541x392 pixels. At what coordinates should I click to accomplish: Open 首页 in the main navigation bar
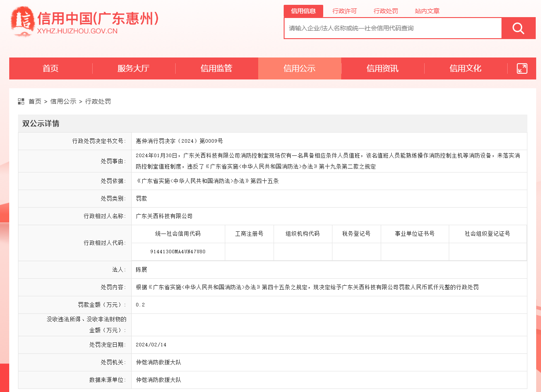pos(50,68)
